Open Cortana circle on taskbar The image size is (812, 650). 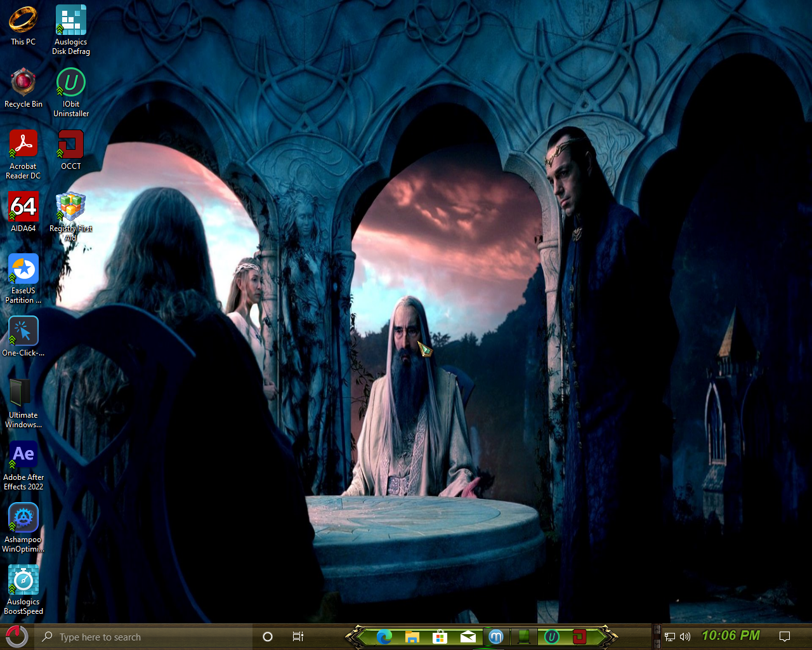[268, 637]
